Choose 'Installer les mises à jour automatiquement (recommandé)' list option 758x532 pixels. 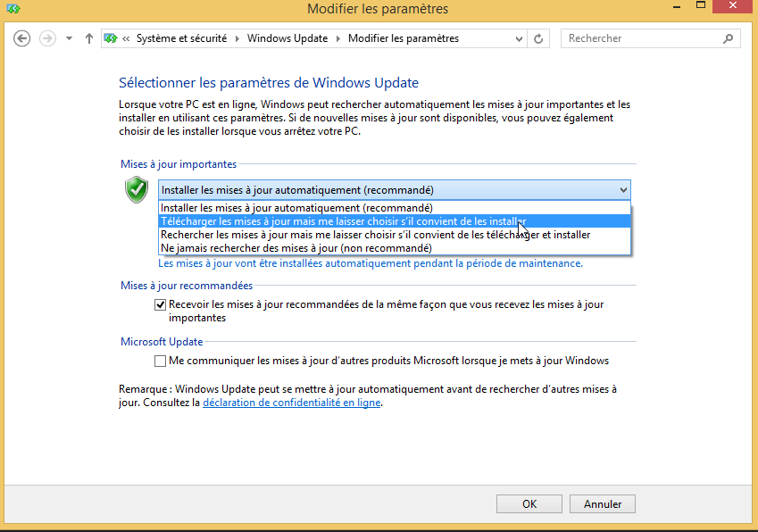tap(395, 208)
